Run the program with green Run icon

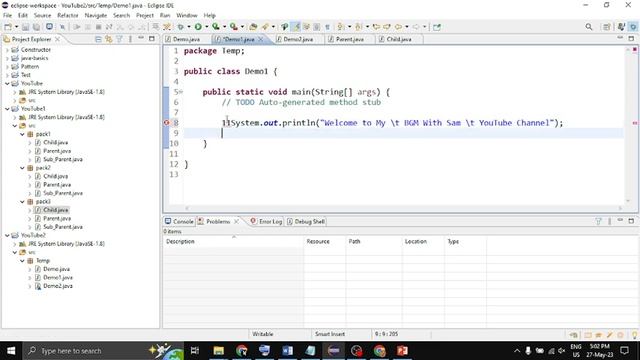point(198,27)
